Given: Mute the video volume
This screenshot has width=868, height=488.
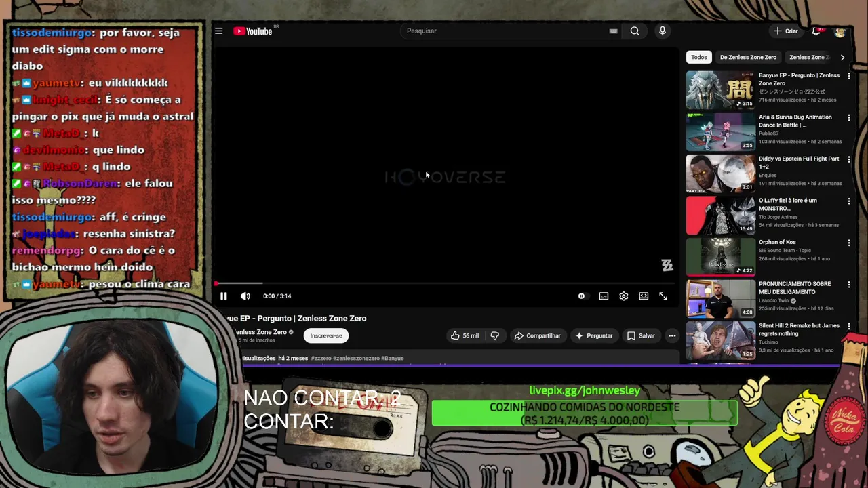Looking at the screenshot, I should [245, 296].
